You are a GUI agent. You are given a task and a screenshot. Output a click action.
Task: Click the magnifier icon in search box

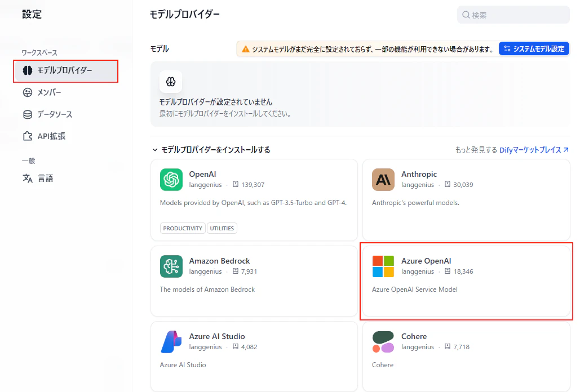pos(466,15)
